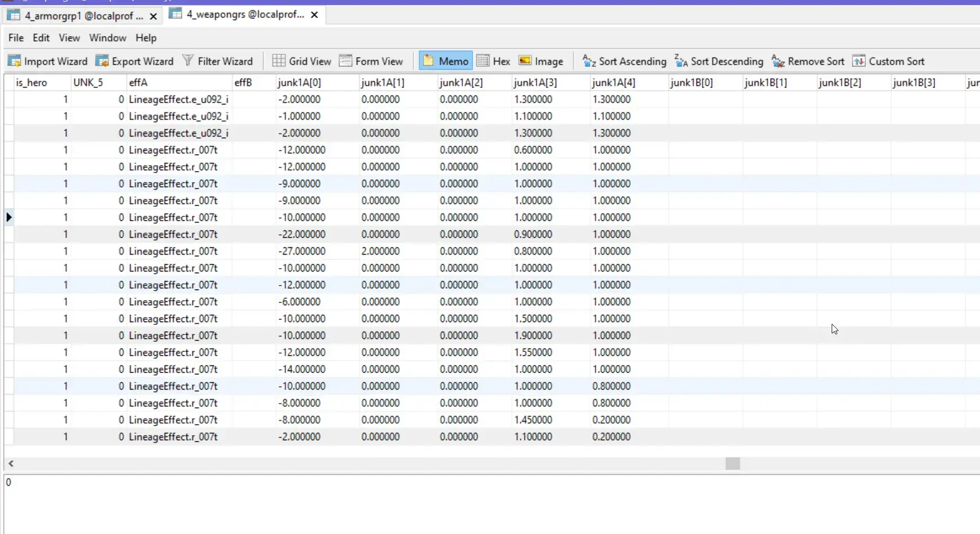
Task: Select cell with value -27.000000
Action: click(x=317, y=251)
